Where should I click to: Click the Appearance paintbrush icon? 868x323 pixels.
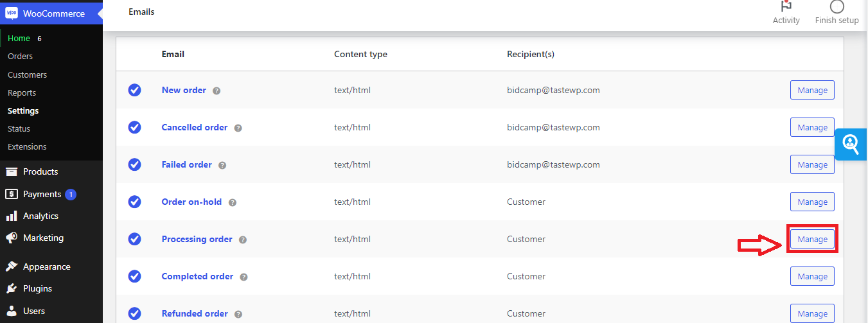click(12, 266)
